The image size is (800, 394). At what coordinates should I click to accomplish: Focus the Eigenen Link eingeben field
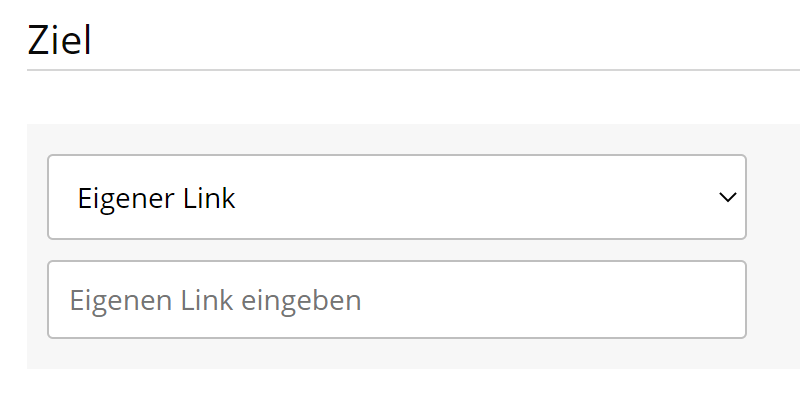(397, 300)
